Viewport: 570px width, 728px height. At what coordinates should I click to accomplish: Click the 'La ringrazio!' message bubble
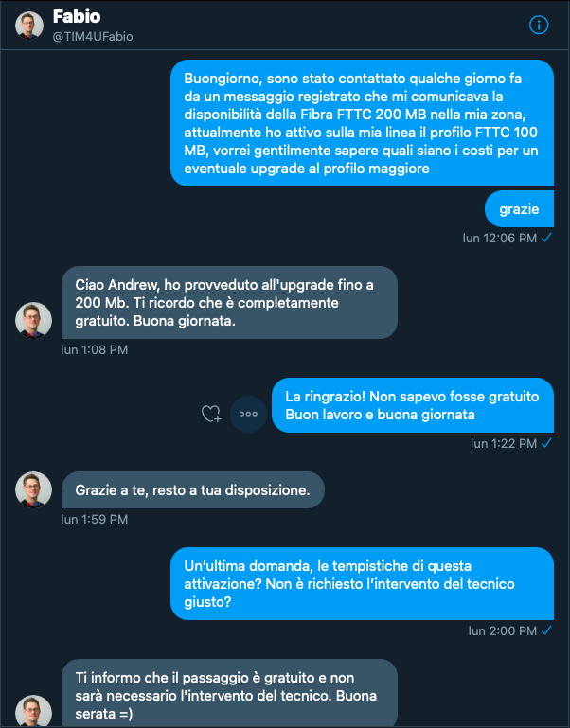412,405
